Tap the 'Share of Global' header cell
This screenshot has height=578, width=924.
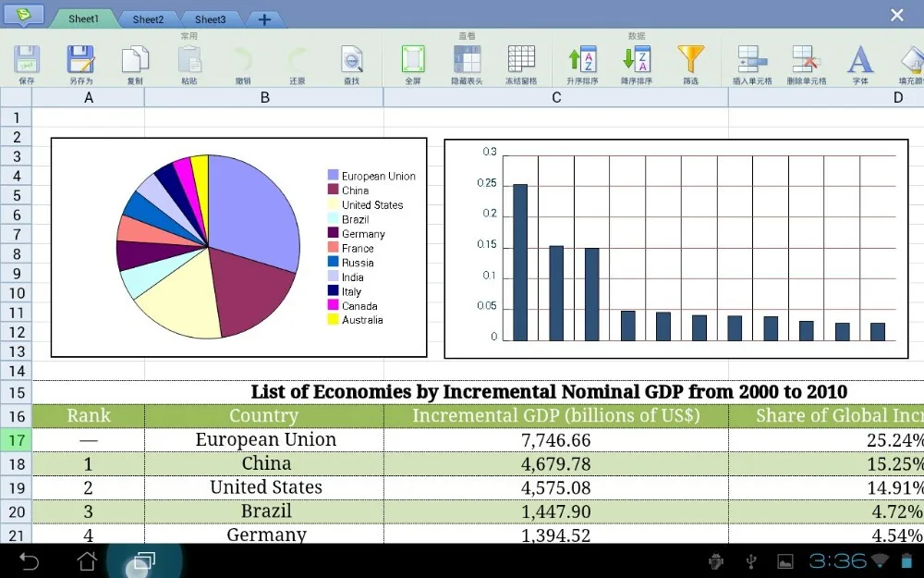click(x=827, y=416)
